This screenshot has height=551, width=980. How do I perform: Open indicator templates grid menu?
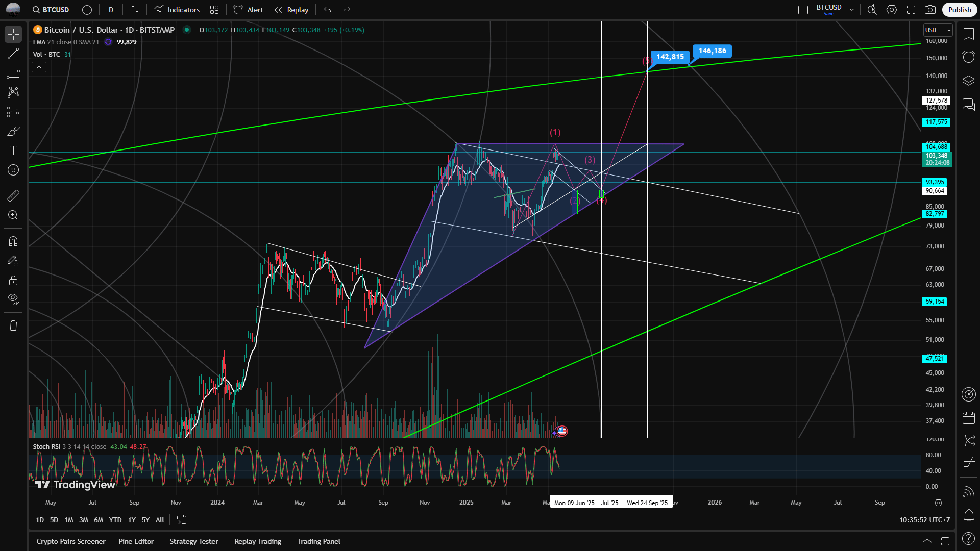coord(214,10)
